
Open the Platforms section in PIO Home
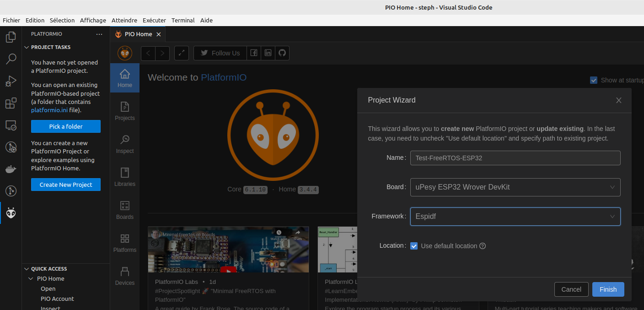[x=124, y=242]
